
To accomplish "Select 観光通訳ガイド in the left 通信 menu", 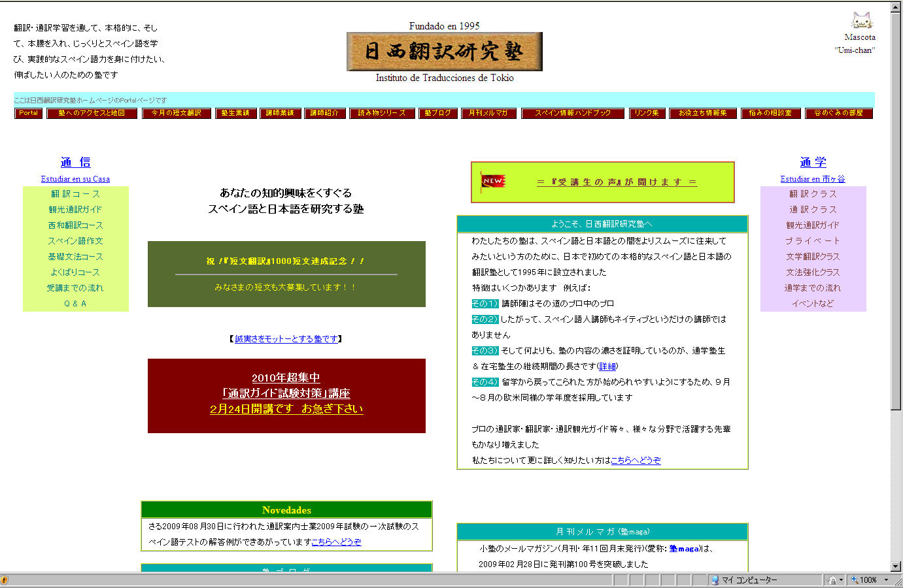I will 75,210.
